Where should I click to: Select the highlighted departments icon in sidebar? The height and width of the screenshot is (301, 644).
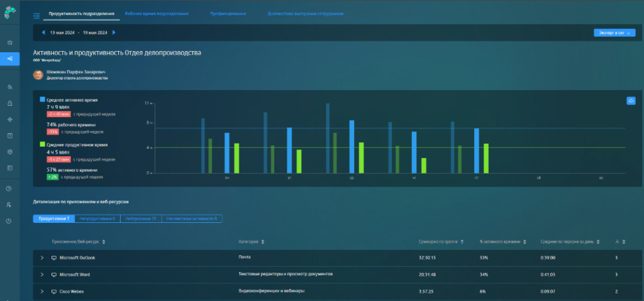coord(9,59)
